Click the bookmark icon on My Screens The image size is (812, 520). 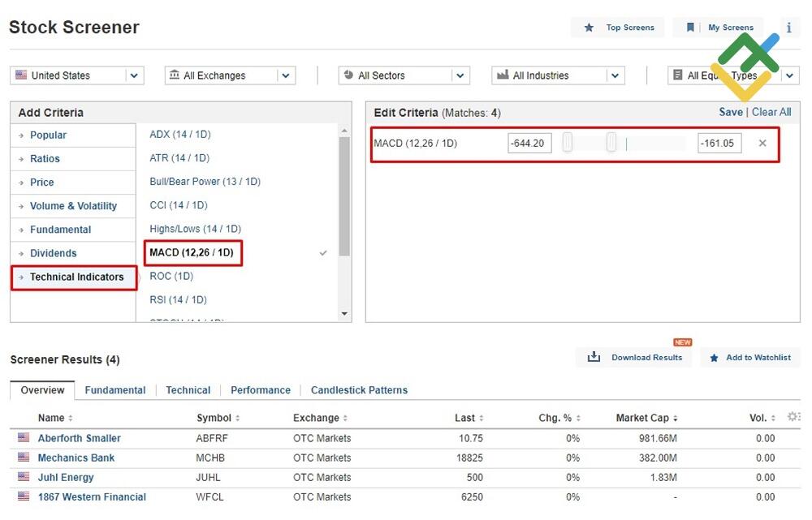click(x=690, y=28)
